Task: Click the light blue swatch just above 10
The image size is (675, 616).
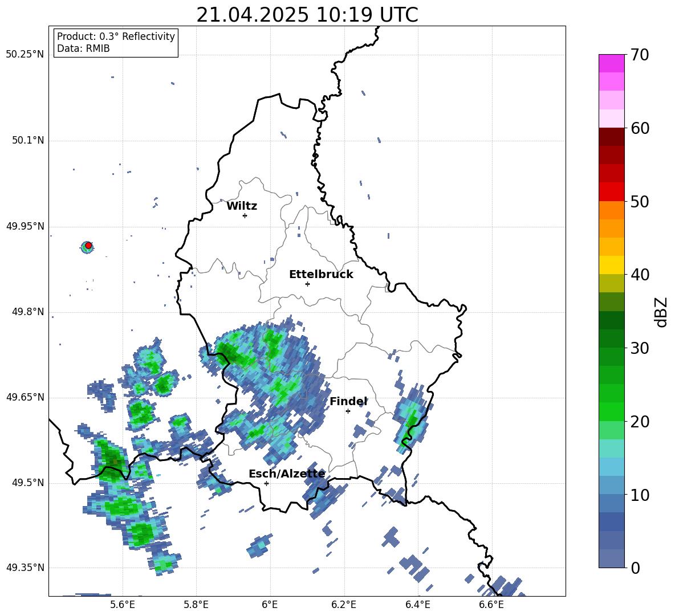Action: point(611,485)
